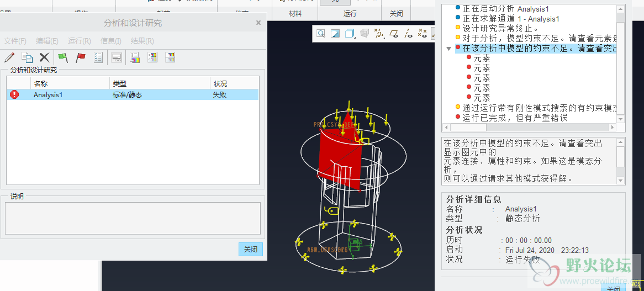Toggle the grey perspective view cube
The width and height of the screenshot is (644, 291).
click(365, 34)
